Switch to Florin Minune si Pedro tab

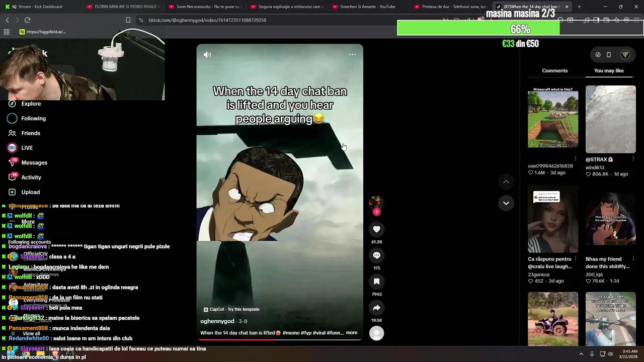(123, 7)
